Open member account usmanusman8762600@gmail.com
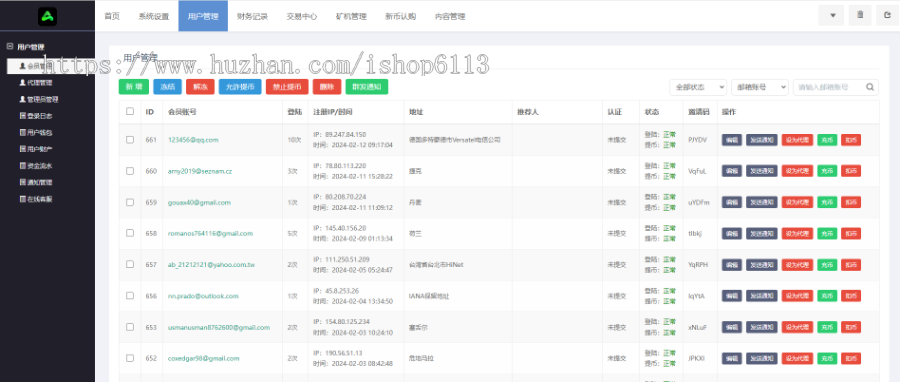900x382 pixels. [219, 327]
